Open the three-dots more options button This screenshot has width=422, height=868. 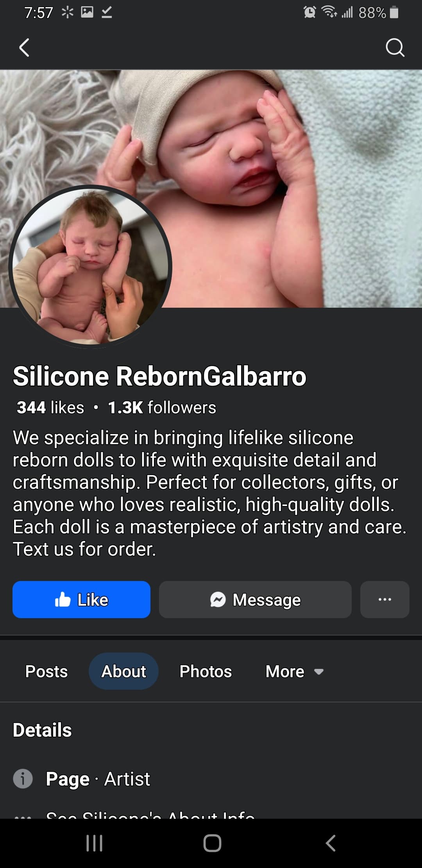(384, 599)
